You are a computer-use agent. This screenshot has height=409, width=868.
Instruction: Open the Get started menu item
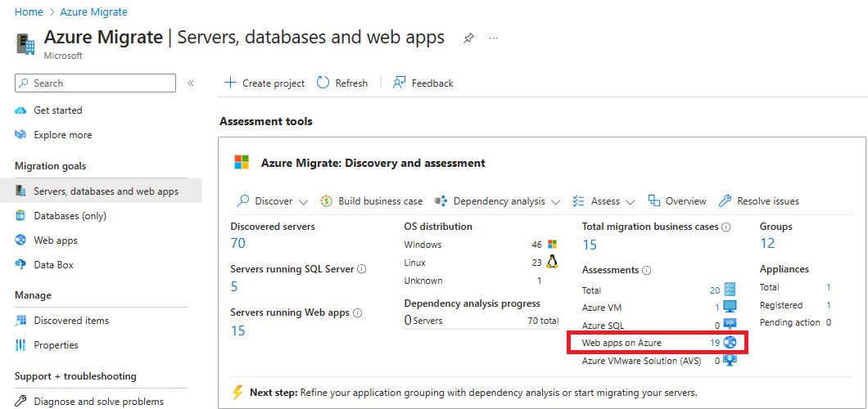[x=57, y=110]
